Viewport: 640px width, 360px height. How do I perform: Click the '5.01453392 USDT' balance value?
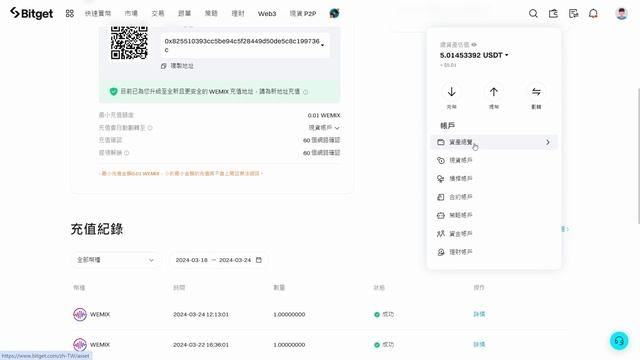(x=471, y=55)
